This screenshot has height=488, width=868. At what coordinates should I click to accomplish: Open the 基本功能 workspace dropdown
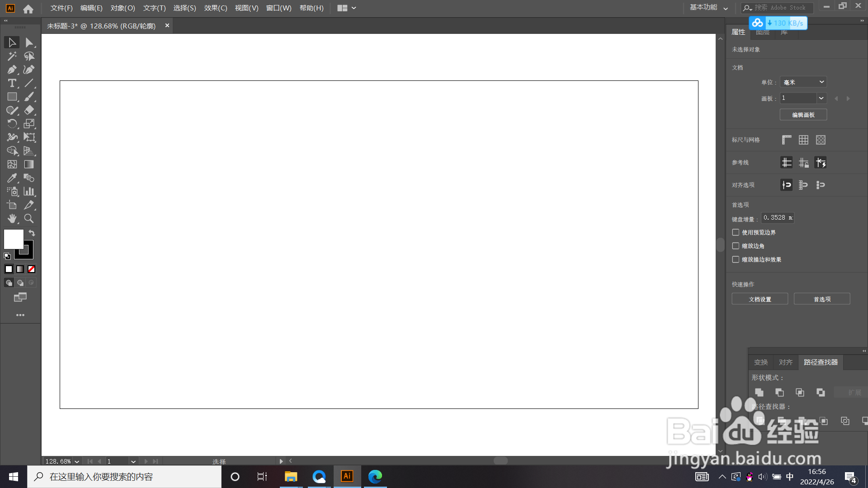[708, 8]
